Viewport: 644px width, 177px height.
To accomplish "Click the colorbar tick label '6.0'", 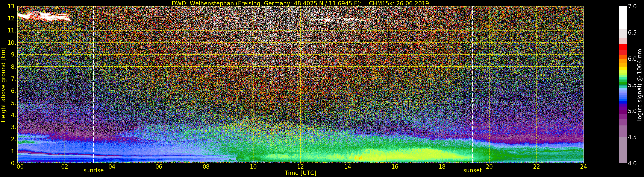I will point(632,59).
